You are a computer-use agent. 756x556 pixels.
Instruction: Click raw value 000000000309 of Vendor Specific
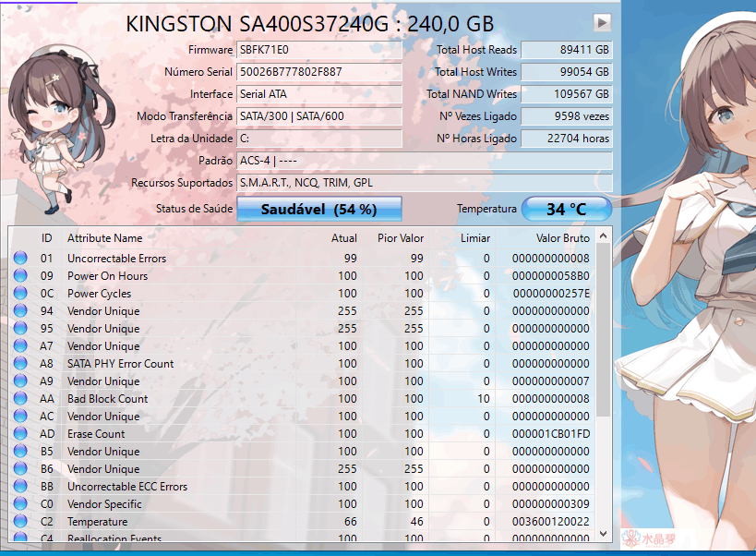551,504
